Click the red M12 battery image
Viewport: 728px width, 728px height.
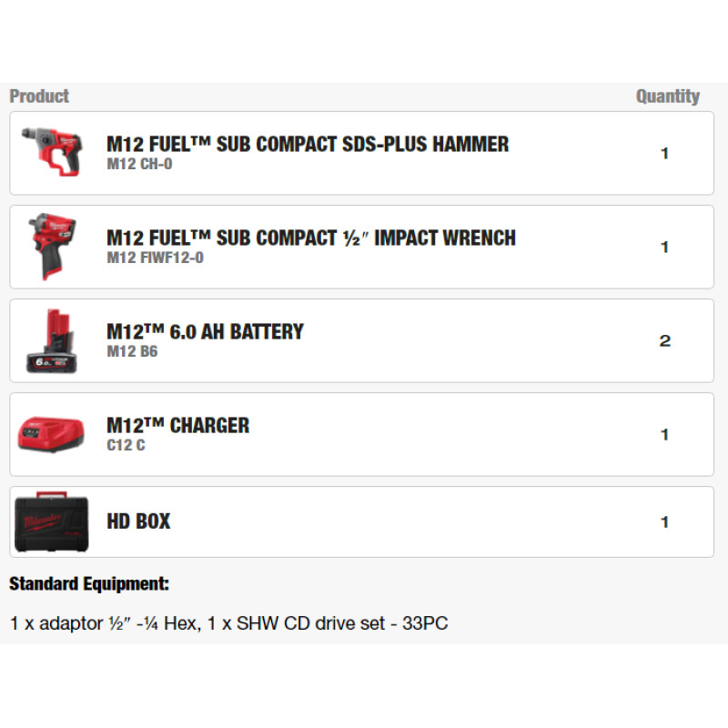click(52, 340)
